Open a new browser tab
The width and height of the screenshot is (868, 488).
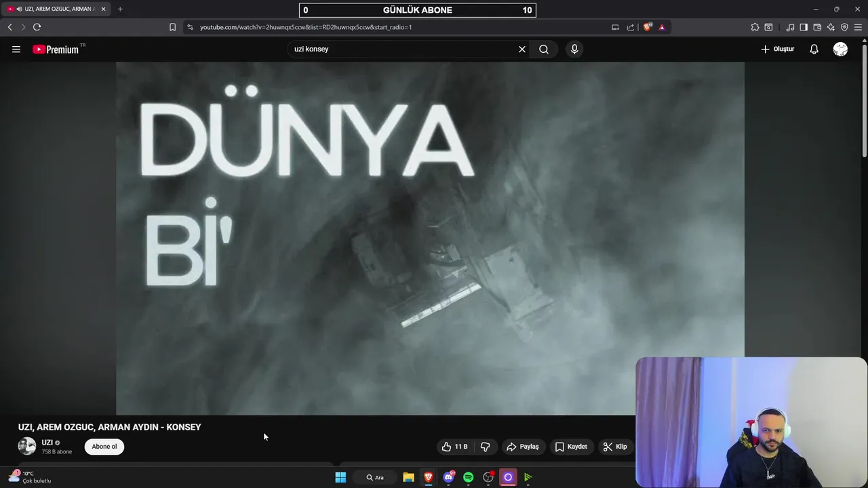[x=120, y=9]
